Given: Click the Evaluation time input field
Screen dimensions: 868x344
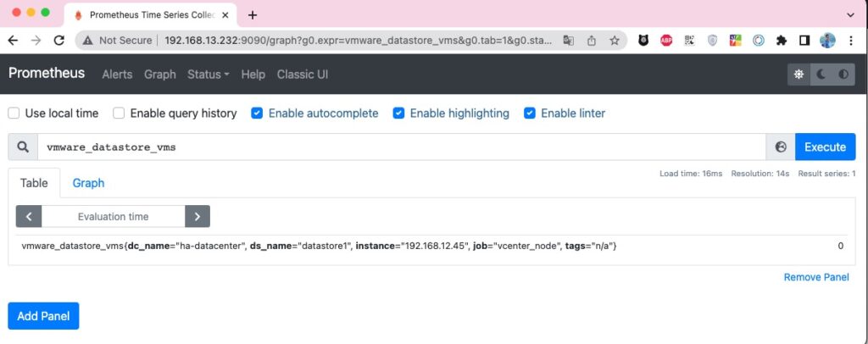Looking at the screenshot, I should [x=113, y=216].
